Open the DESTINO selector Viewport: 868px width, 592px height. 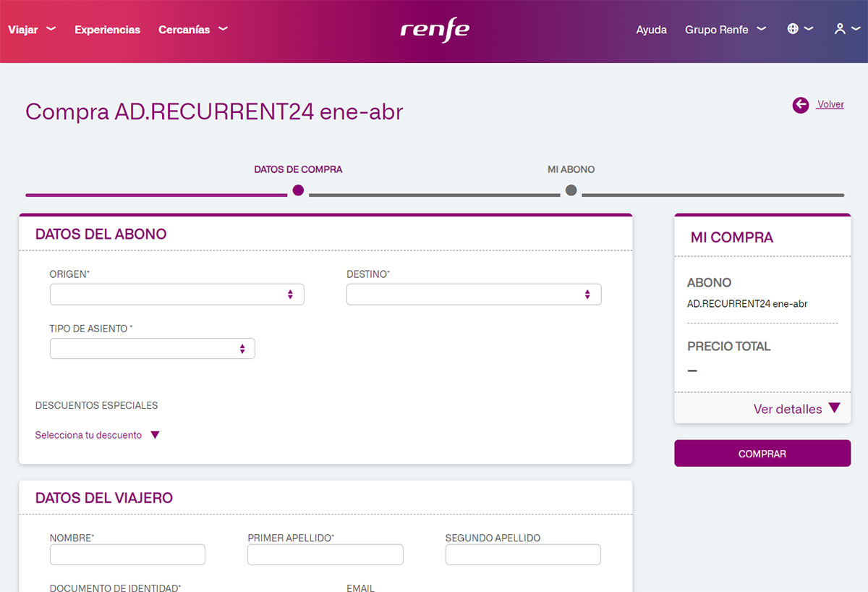pyautogui.click(x=473, y=294)
